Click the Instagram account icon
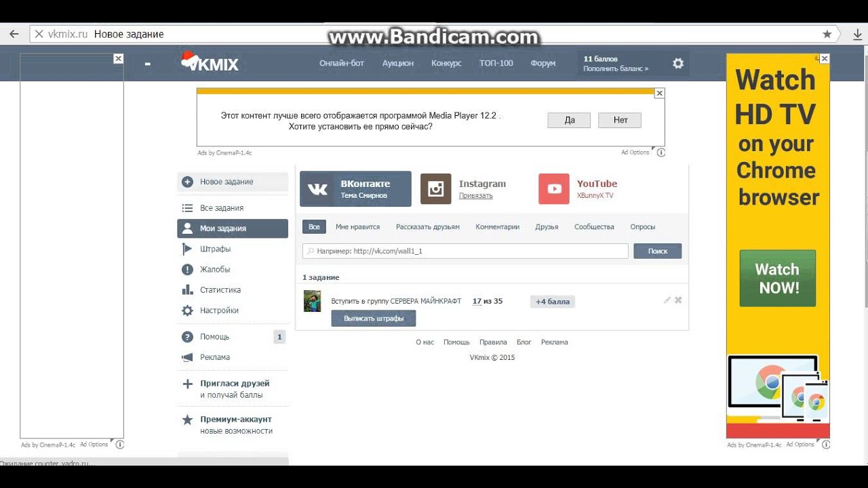Viewport: 868px width, 488px height. (436, 189)
